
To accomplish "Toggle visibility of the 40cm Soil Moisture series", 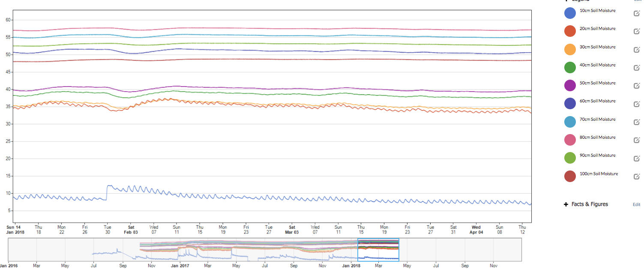I will click(570, 67).
